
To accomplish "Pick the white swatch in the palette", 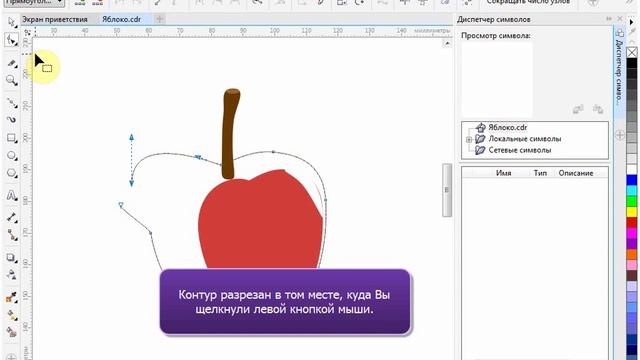I will click(x=632, y=169).
